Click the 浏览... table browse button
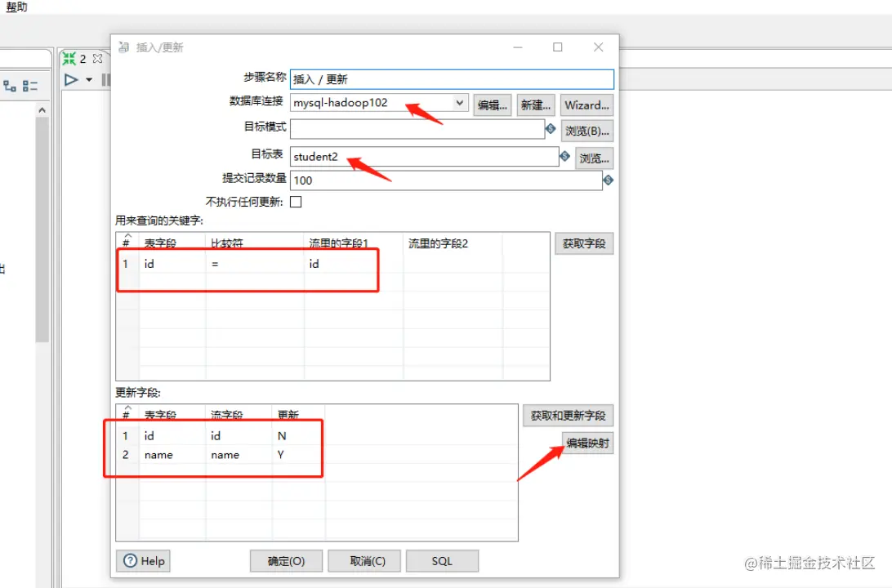This screenshot has width=892, height=588. (594, 158)
